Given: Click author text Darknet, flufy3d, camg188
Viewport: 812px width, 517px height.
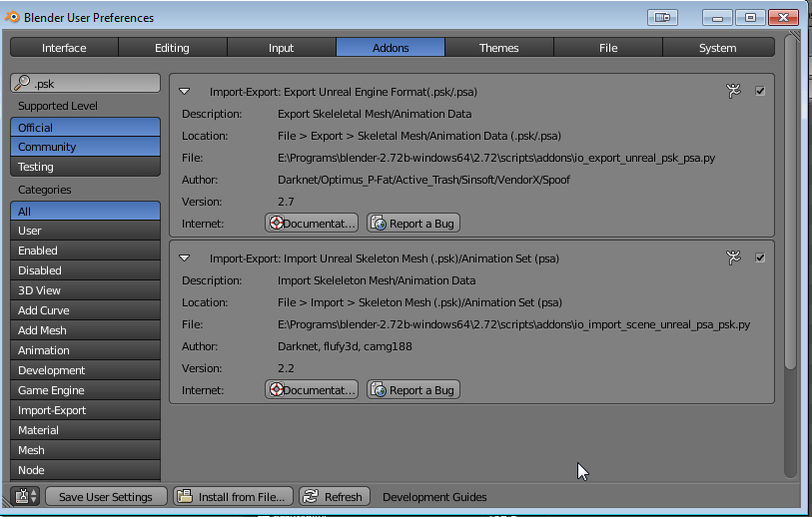Looking at the screenshot, I should [x=345, y=346].
